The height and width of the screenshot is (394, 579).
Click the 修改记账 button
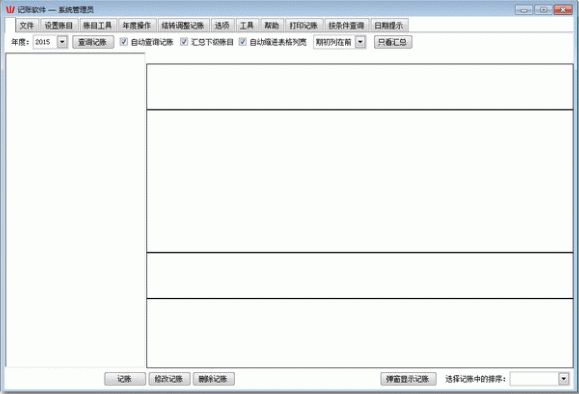169,379
